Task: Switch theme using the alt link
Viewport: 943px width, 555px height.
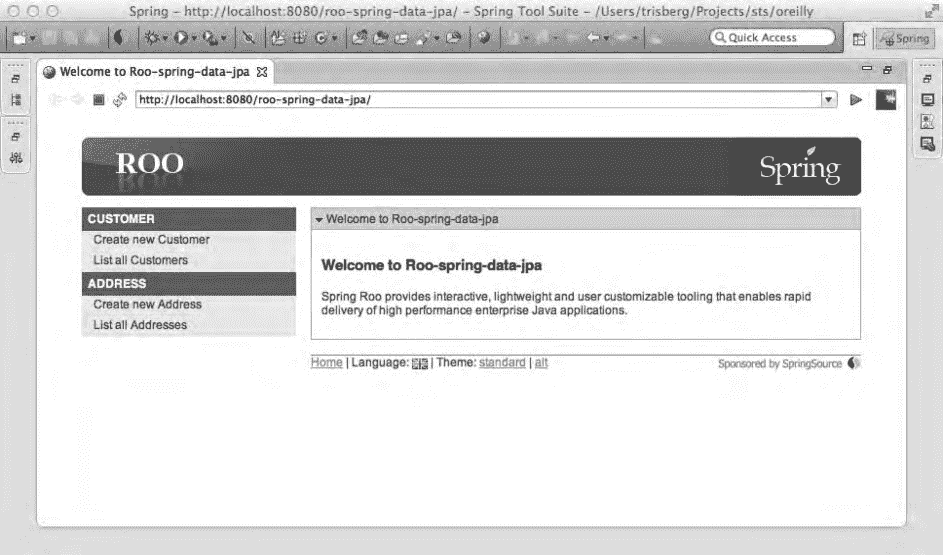Action: (541, 363)
